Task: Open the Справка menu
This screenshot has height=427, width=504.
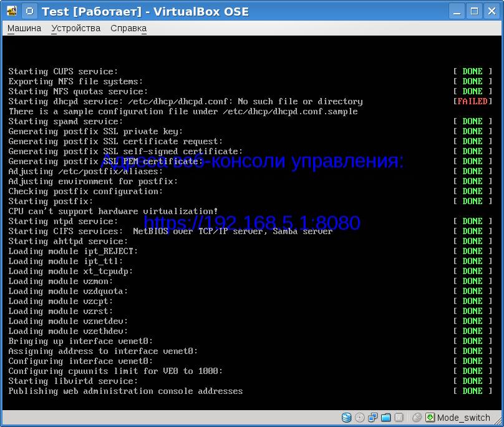Action: tap(128, 28)
